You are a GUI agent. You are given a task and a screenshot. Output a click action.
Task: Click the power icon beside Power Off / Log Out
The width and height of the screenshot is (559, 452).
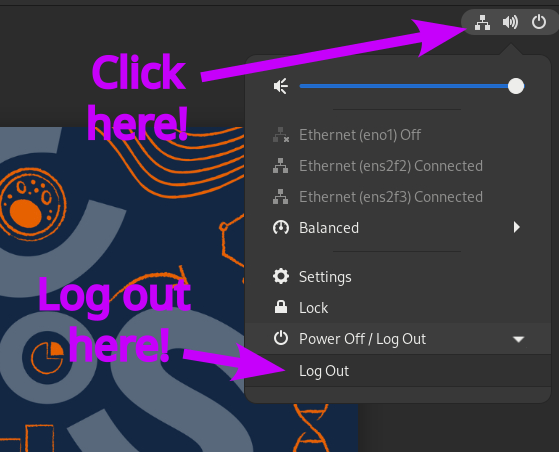[281, 338]
